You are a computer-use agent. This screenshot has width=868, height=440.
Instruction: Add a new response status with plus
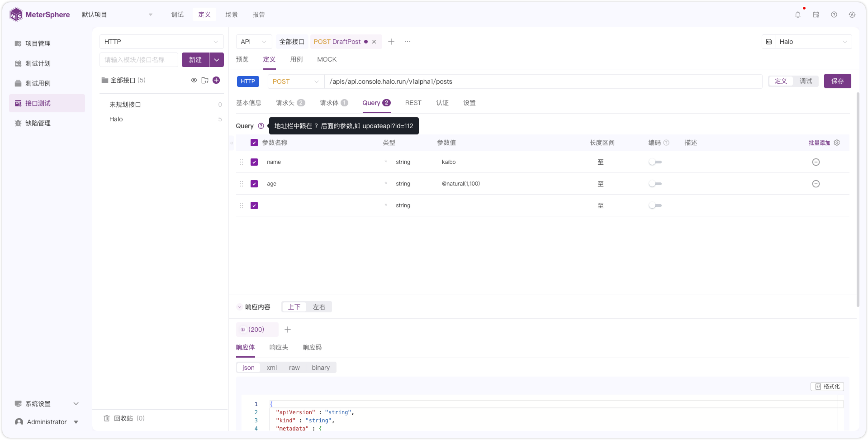pos(288,330)
